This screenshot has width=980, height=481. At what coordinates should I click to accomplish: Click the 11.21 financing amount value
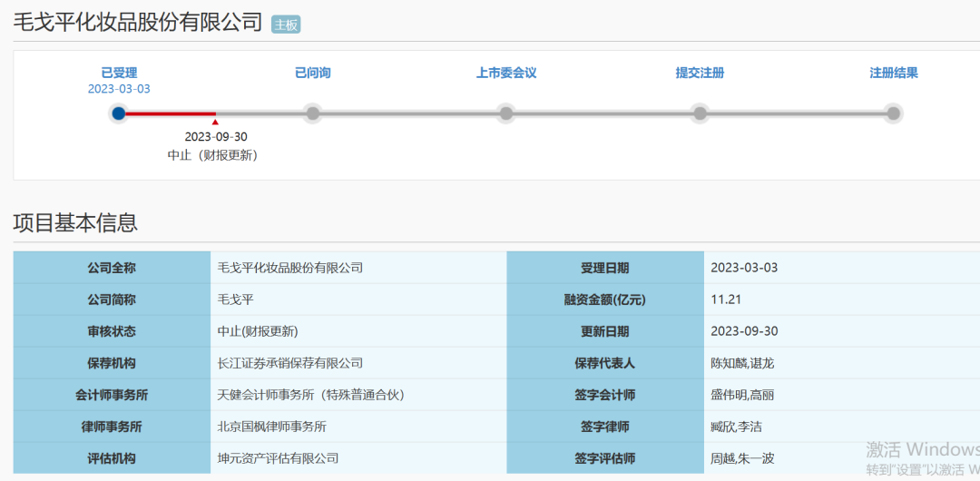[x=726, y=299]
